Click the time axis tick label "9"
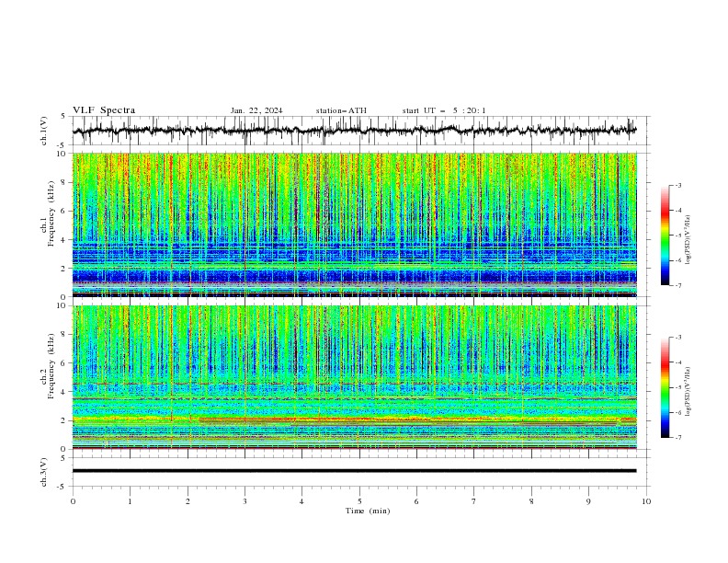This screenshot has height=563, width=728. pos(588,501)
